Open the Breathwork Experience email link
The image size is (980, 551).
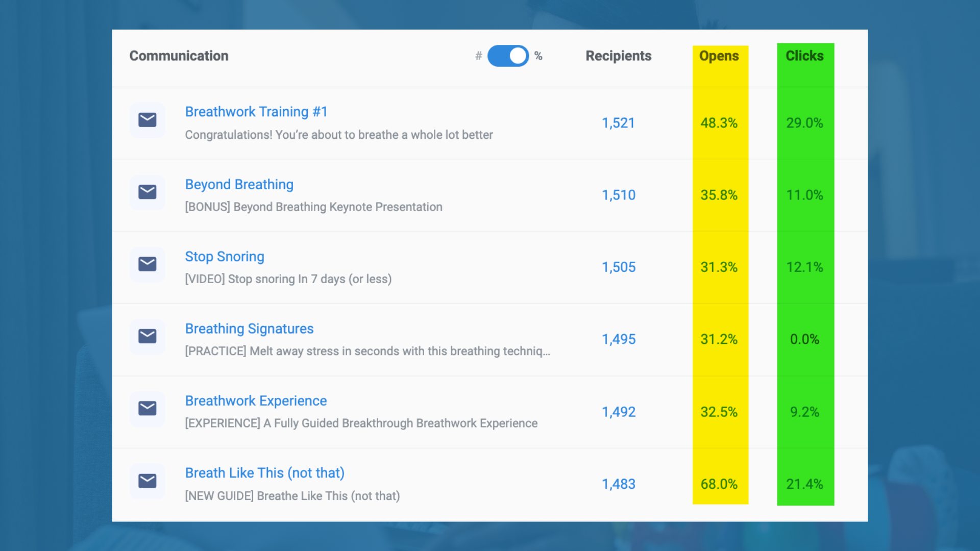point(256,401)
